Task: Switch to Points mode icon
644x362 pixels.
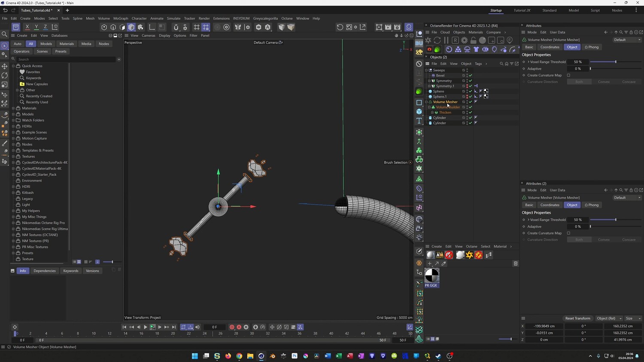Action: (x=104, y=27)
